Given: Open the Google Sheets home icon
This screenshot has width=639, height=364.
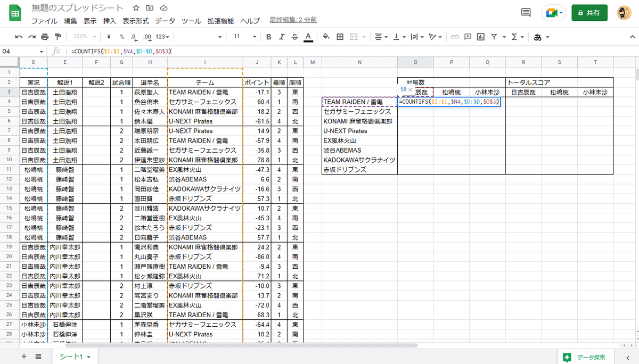Looking at the screenshot, I should pyautogui.click(x=15, y=14).
